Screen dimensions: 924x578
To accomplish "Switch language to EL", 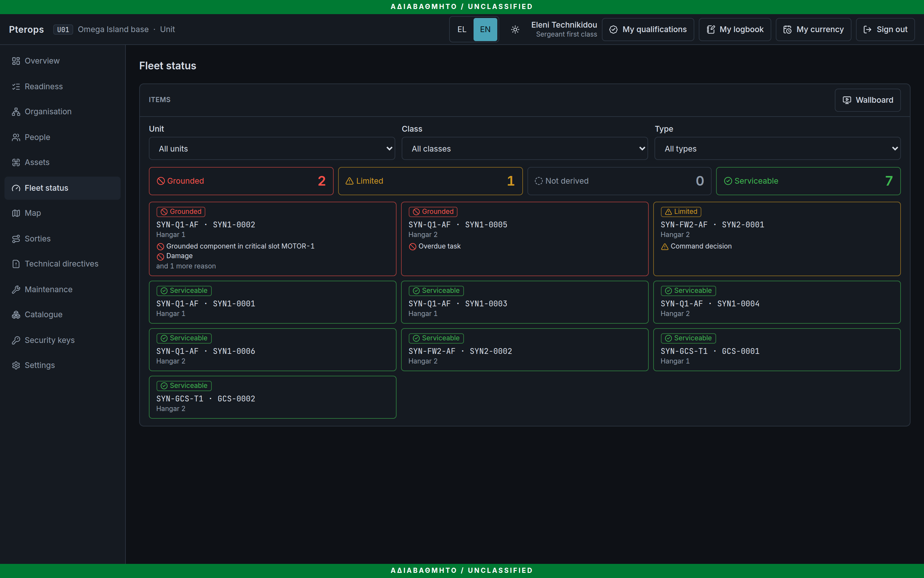I will [x=462, y=30].
